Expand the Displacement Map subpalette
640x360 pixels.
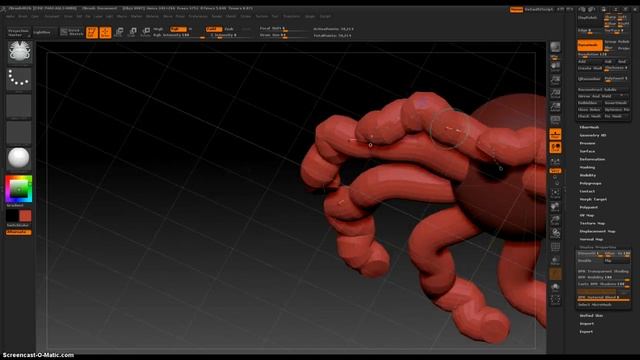click(597, 231)
